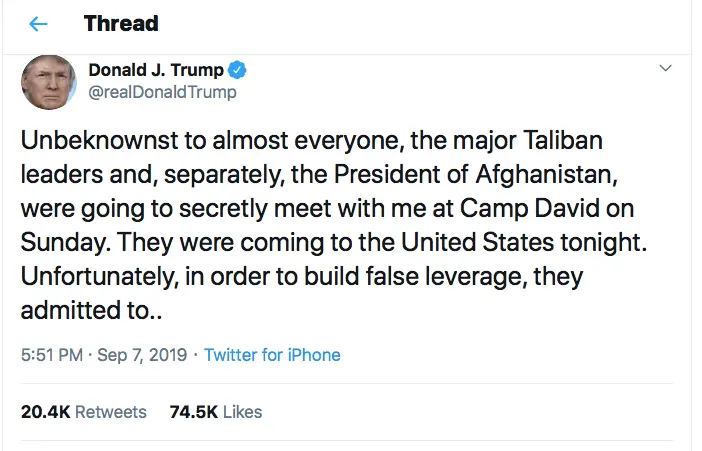Click the back arrow icon
702x451 pixels.
point(39,23)
